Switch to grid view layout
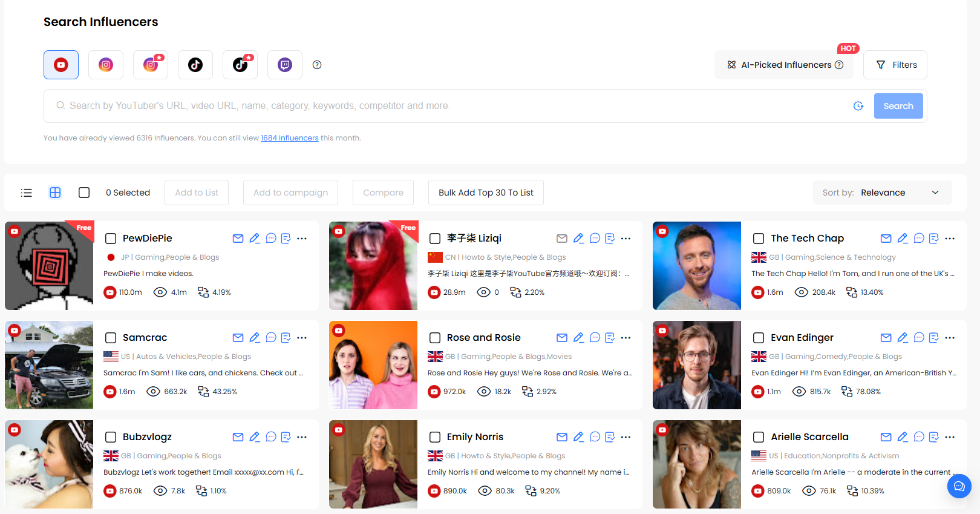Viewport: 980px width, 514px height. click(x=55, y=193)
